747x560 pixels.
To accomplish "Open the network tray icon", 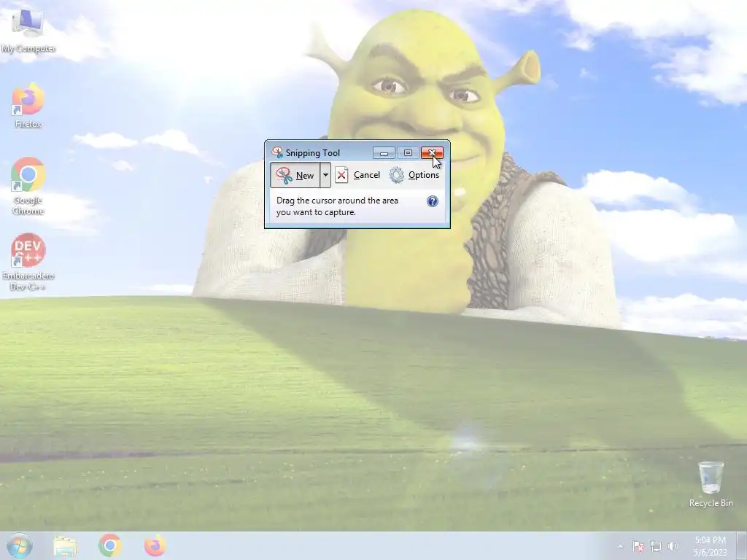I will (656, 546).
